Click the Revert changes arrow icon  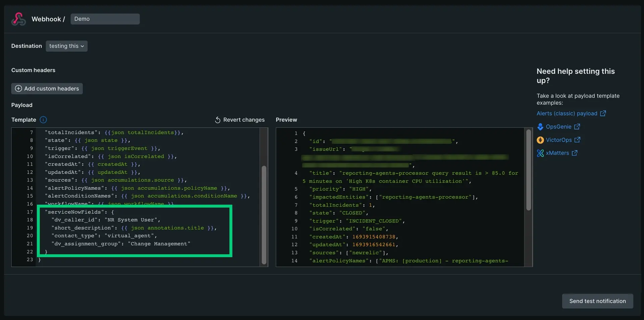[x=218, y=120]
